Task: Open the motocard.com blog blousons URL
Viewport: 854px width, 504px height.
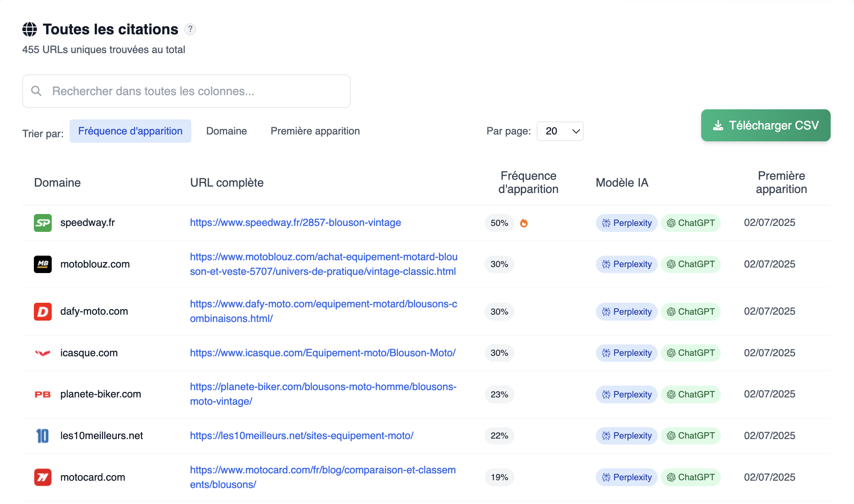Action: coord(323,477)
